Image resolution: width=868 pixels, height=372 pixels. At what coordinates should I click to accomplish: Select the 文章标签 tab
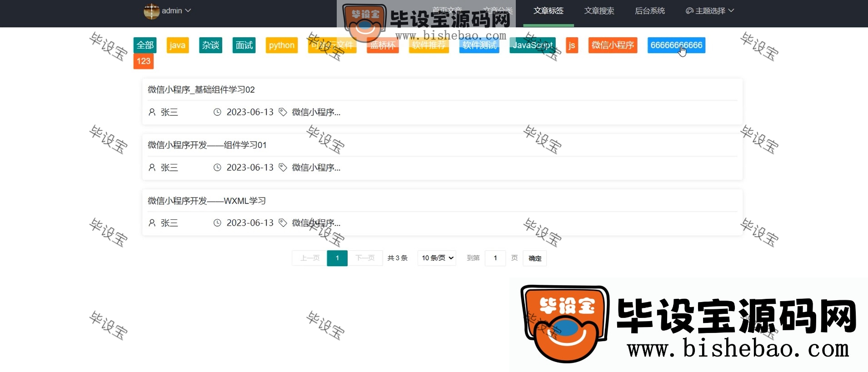tap(549, 10)
